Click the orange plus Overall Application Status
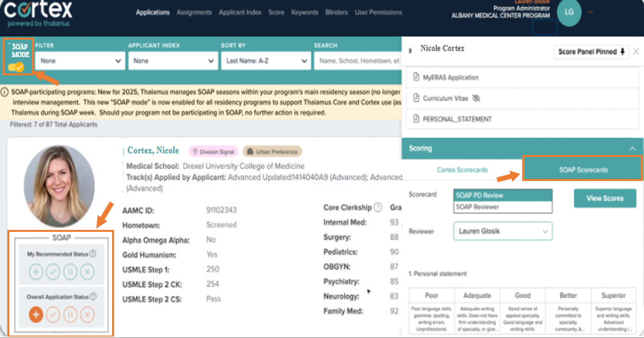 pyautogui.click(x=36, y=315)
